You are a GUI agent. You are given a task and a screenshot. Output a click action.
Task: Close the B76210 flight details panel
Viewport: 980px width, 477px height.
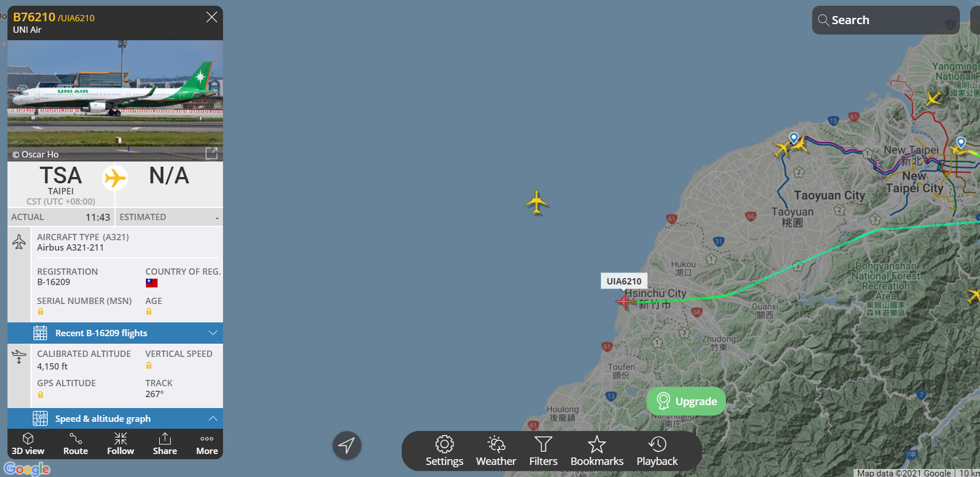click(212, 17)
